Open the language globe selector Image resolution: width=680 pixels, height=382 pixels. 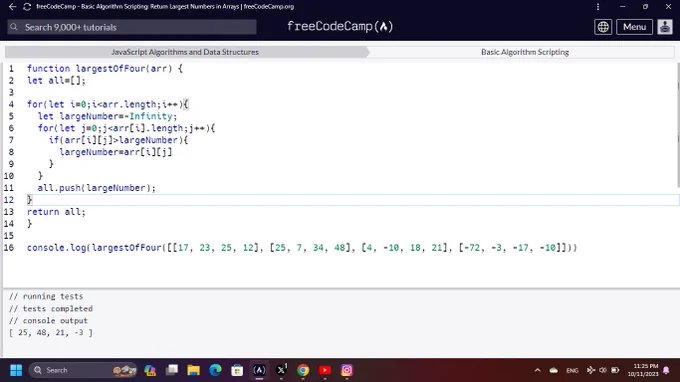click(603, 27)
